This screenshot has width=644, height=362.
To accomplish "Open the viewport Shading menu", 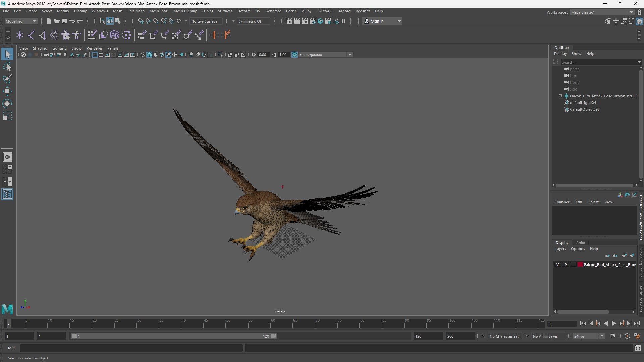I will click(40, 48).
